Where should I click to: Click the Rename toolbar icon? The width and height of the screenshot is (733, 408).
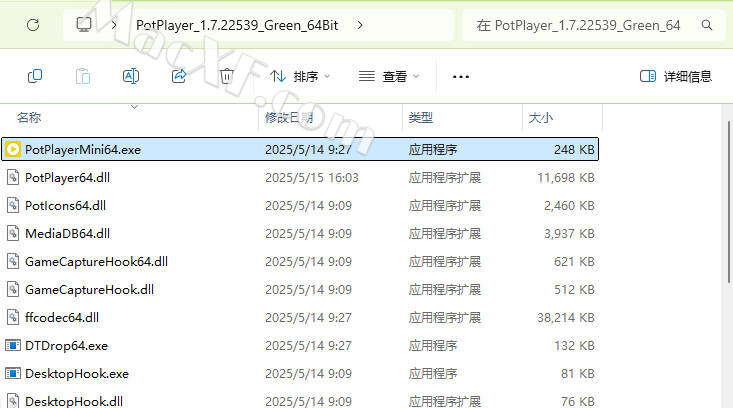pos(130,76)
